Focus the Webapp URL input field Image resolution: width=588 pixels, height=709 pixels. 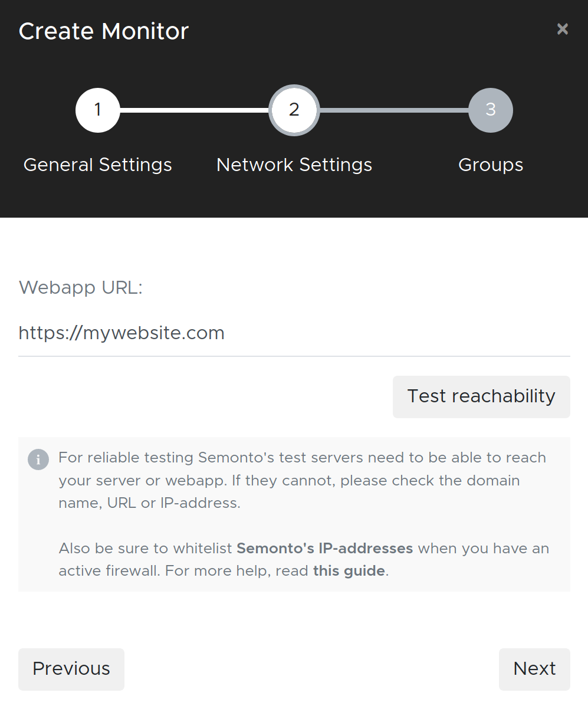(294, 333)
